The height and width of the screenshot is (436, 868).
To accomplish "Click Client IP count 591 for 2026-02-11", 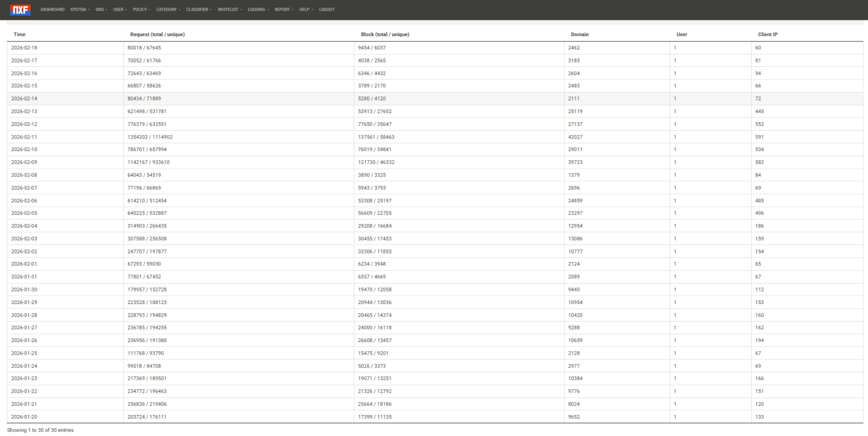I will (759, 137).
